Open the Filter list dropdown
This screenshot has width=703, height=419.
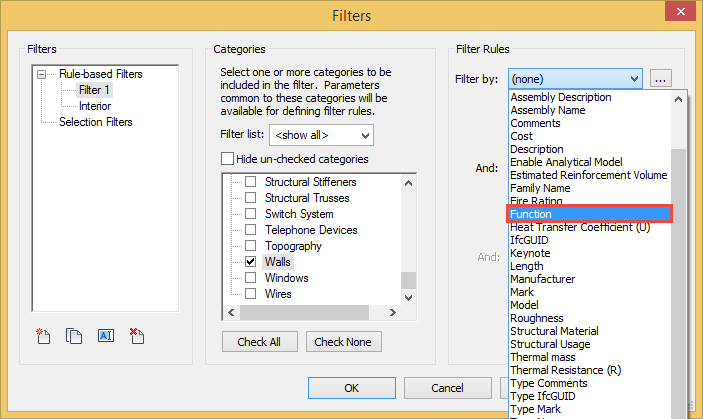(x=321, y=135)
